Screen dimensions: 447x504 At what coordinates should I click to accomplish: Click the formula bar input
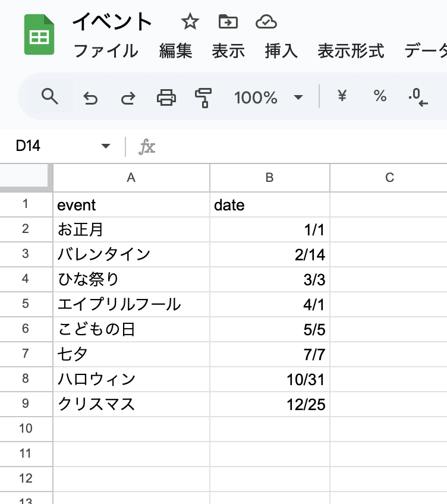303,146
